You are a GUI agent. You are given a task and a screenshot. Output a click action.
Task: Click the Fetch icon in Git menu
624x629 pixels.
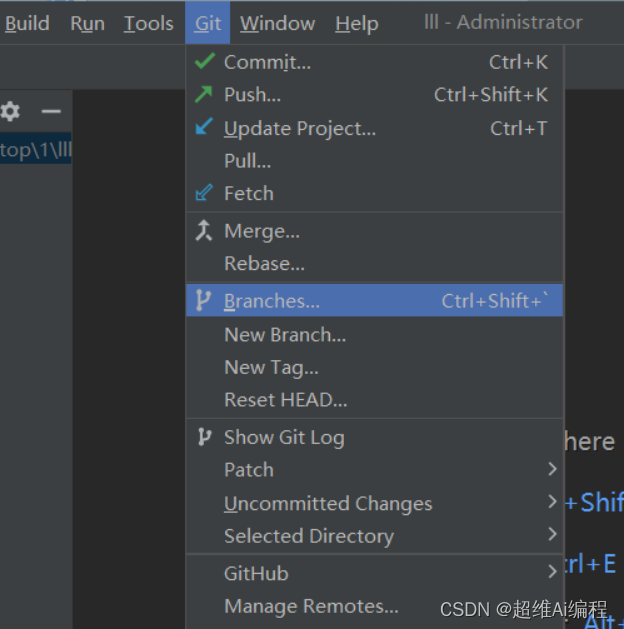click(204, 193)
